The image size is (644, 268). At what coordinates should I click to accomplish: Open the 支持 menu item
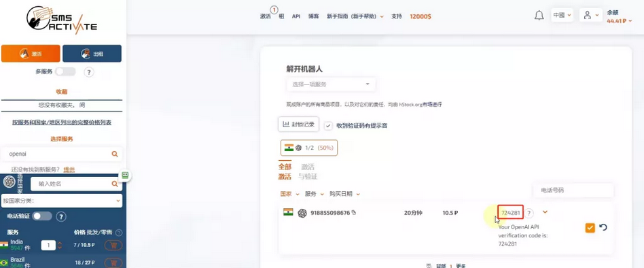[397, 16]
